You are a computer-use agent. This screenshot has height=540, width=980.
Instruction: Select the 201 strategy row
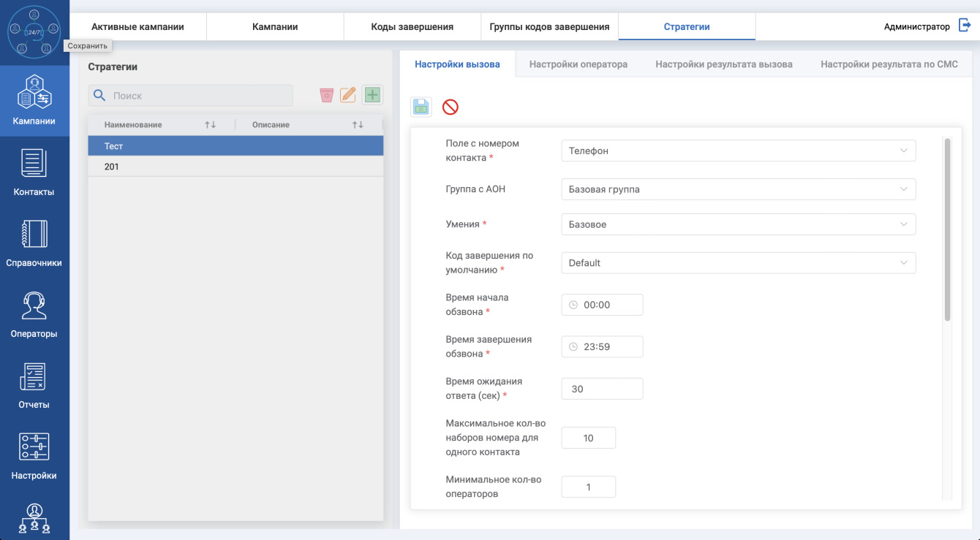click(235, 167)
